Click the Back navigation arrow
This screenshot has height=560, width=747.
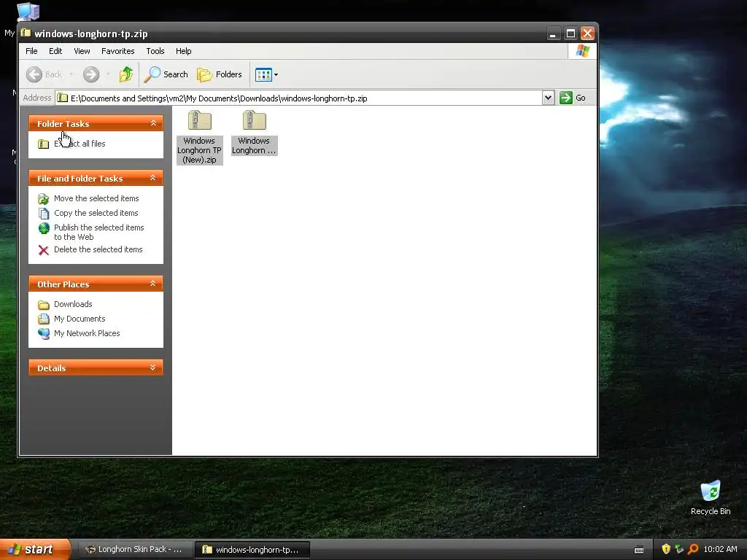[x=34, y=74]
